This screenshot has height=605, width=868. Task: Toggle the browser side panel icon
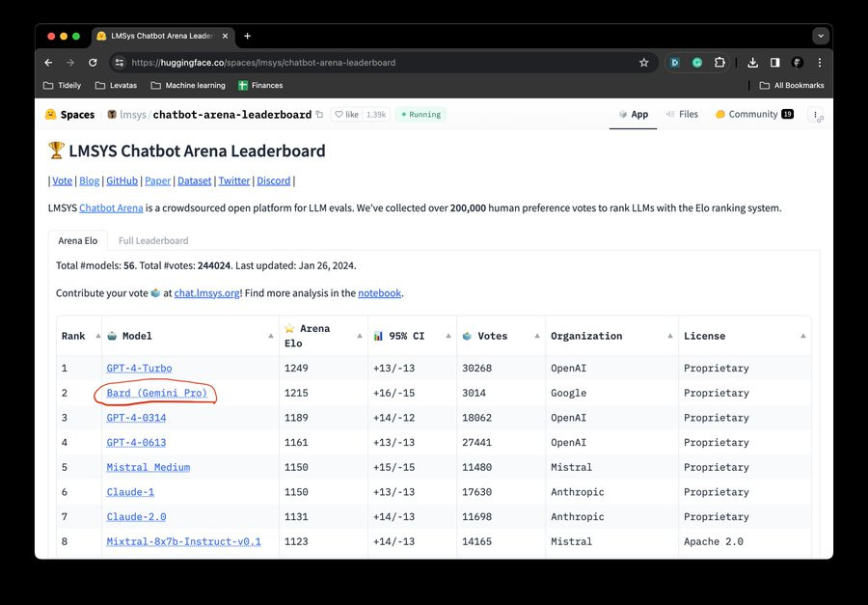[x=775, y=63]
